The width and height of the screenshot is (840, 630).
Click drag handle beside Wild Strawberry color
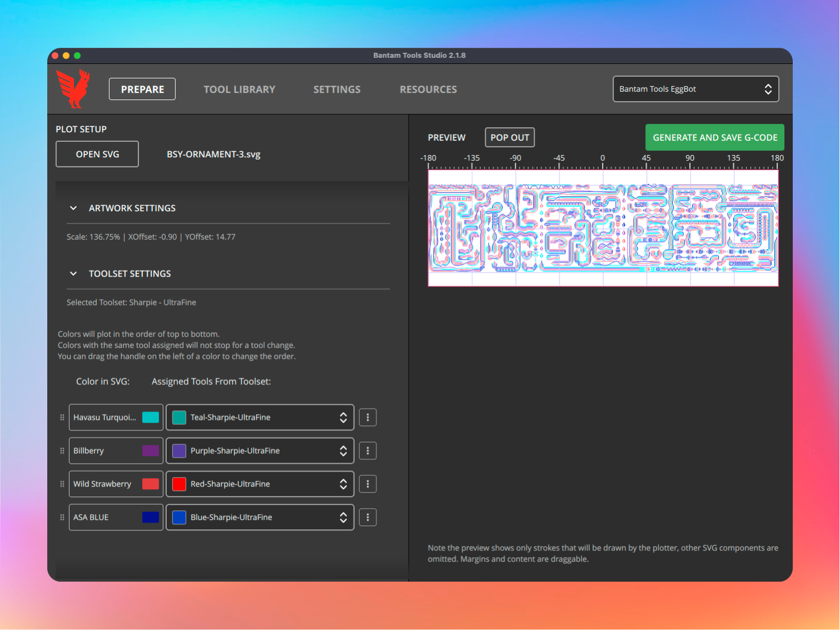62,484
